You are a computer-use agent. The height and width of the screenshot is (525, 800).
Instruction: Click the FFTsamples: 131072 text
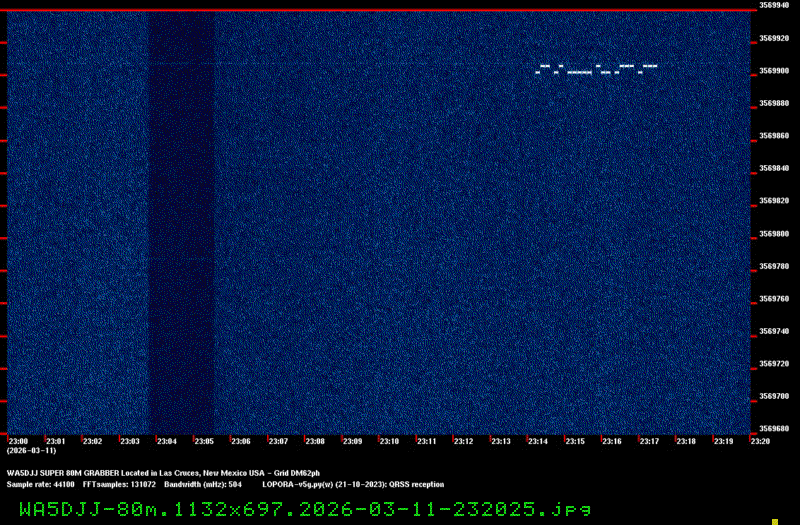click(x=119, y=485)
